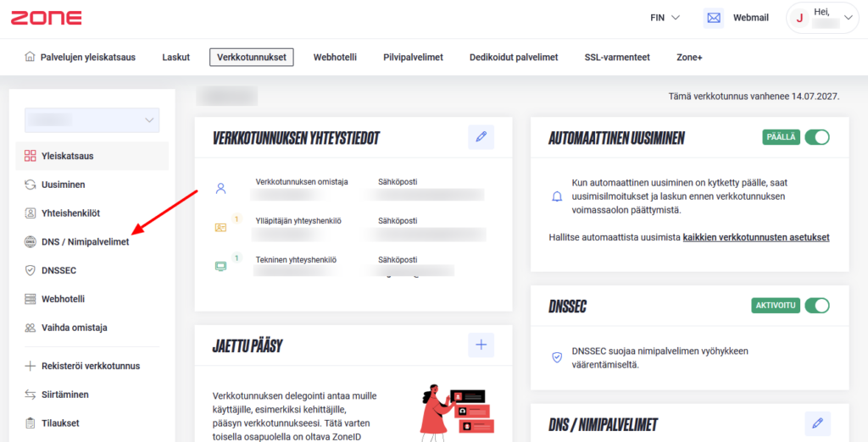Select Vaihda omistaja in sidebar
This screenshot has width=868, height=442.
tap(74, 328)
